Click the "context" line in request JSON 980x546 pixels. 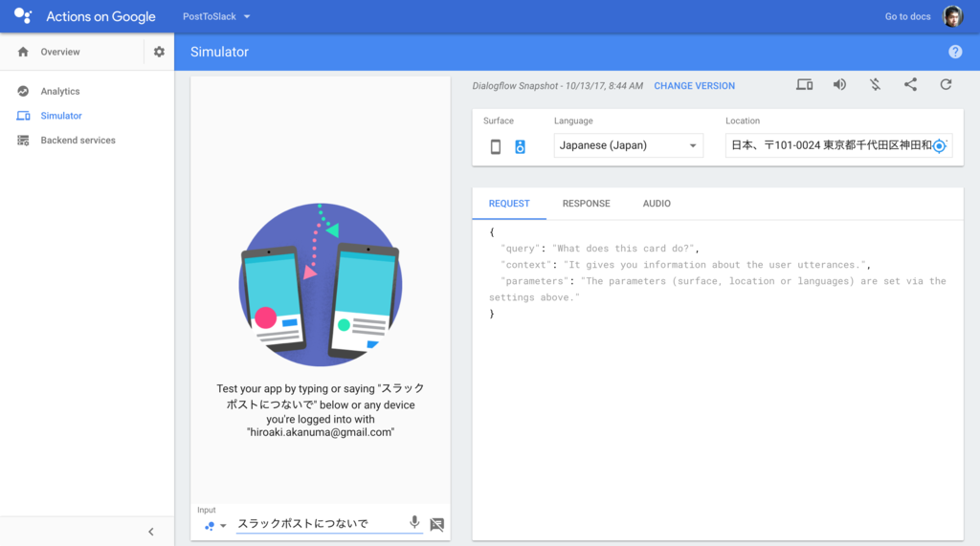click(685, 265)
